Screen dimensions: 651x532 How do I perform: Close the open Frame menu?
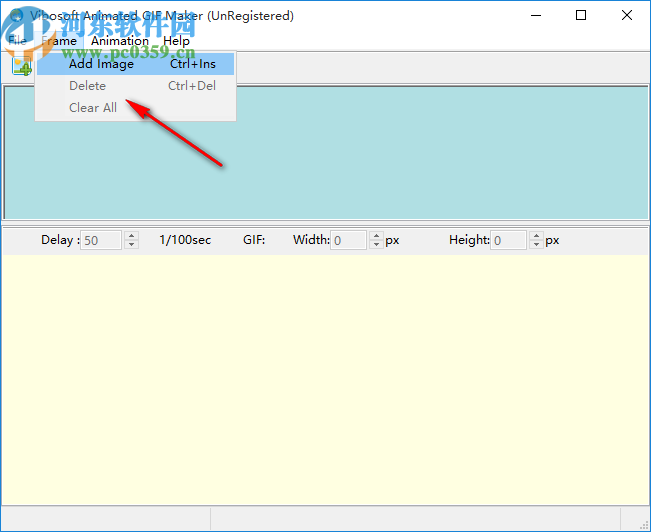(59, 41)
